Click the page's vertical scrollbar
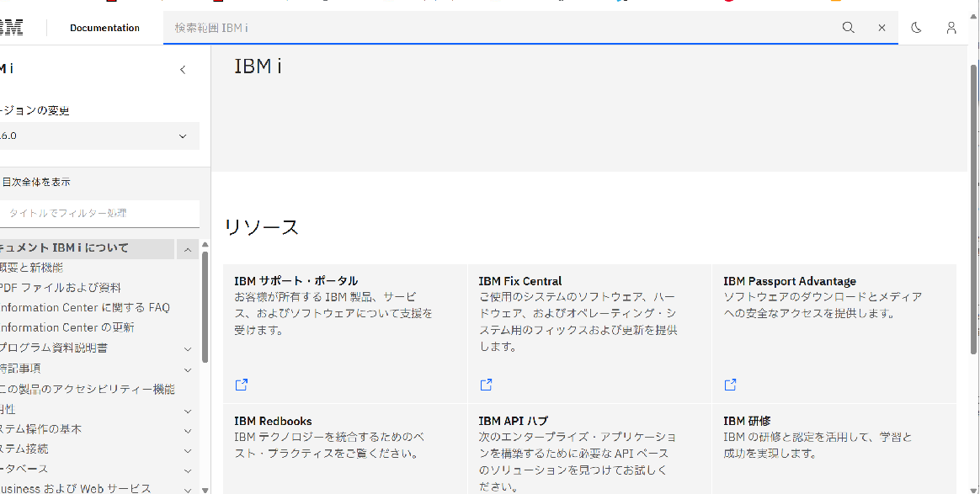Image resolution: width=980 pixels, height=494 pixels. [x=974, y=209]
